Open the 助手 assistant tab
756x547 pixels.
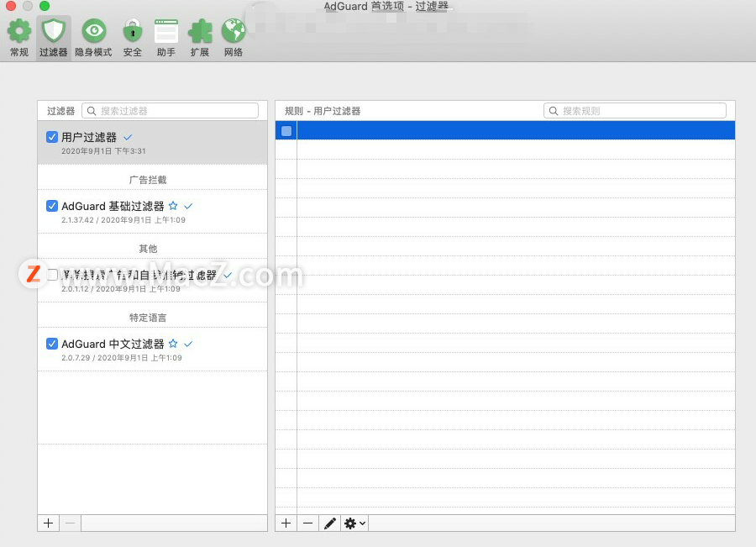[x=165, y=38]
